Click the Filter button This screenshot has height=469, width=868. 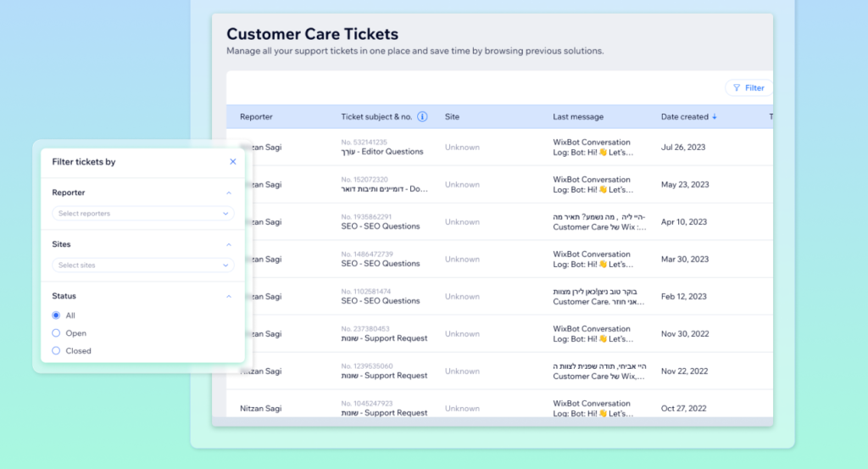point(748,87)
